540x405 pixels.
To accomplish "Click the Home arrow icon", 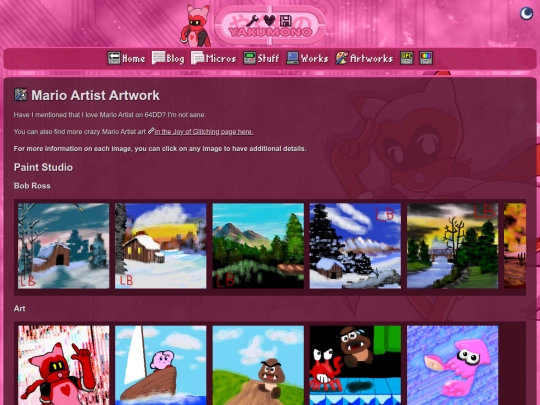I will [114, 58].
